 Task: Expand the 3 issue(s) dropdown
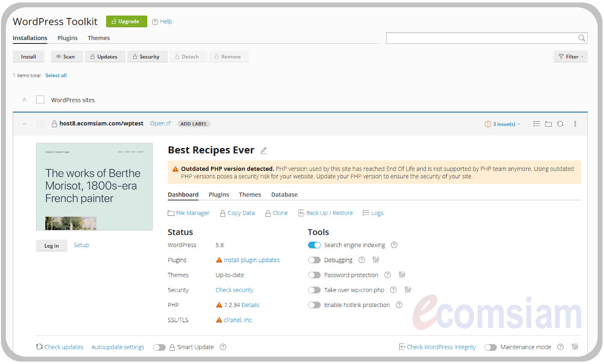coord(503,124)
